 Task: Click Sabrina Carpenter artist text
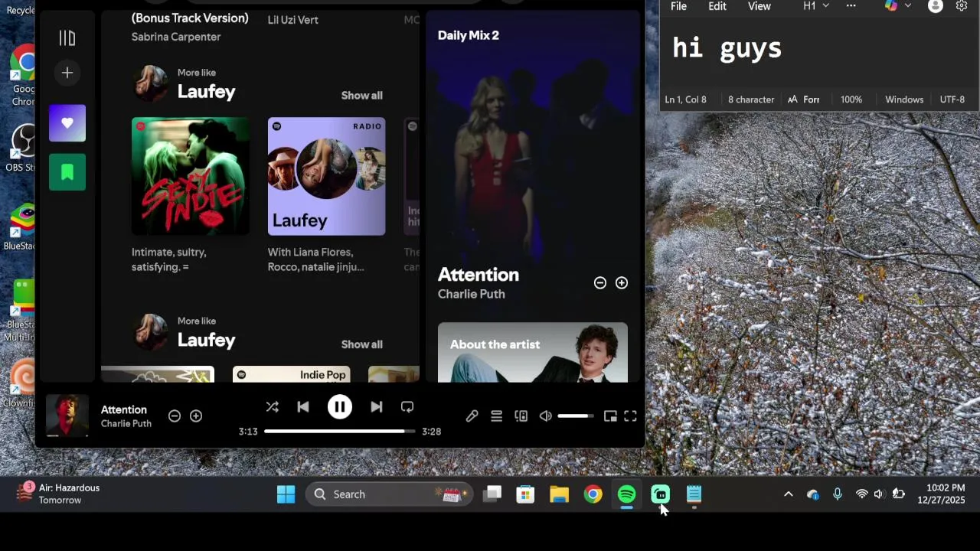coord(176,37)
